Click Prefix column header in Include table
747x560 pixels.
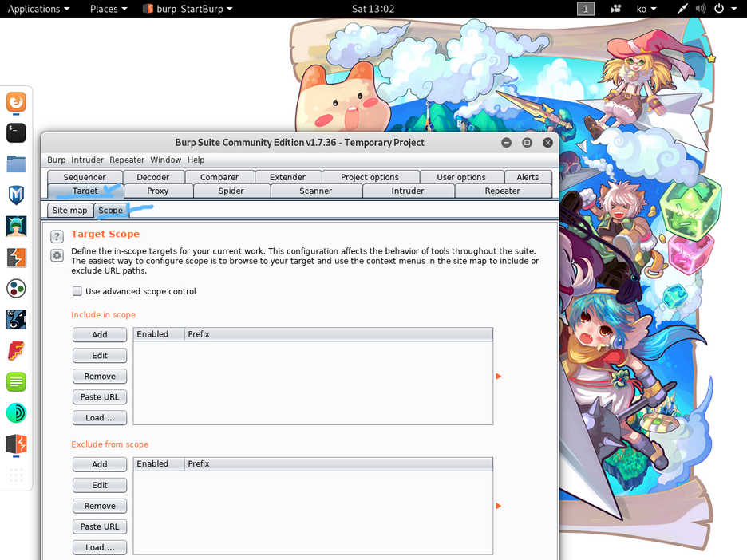(338, 334)
